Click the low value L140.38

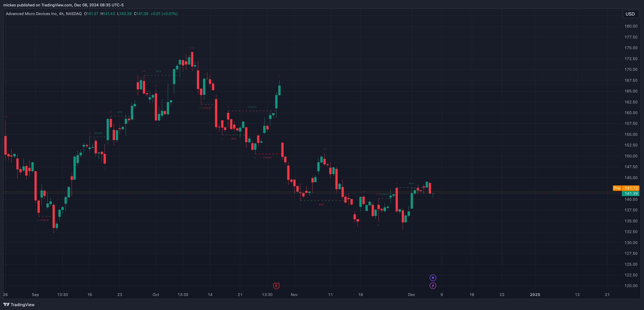[124, 14]
